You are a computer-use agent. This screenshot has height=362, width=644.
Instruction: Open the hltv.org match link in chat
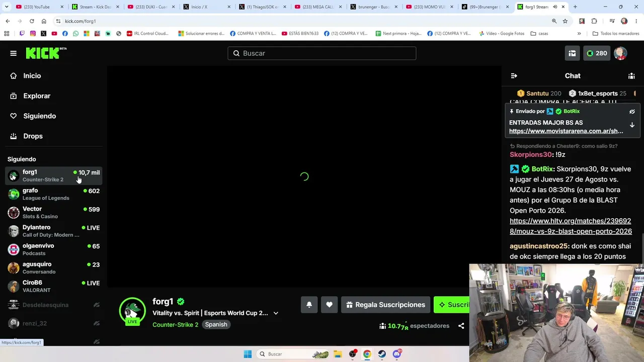(x=571, y=226)
